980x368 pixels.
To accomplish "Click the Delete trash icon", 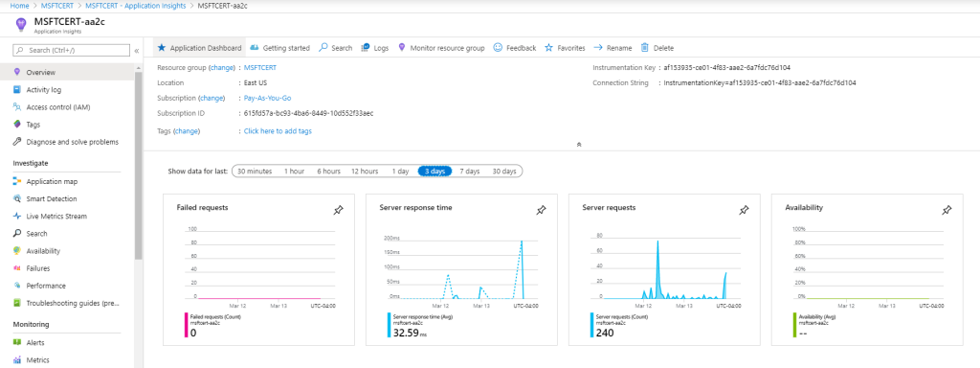I will click(x=645, y=48).
